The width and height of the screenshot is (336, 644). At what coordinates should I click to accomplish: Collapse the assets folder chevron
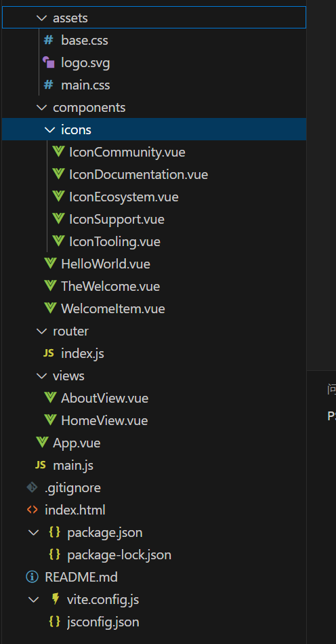tap(41, 18)
